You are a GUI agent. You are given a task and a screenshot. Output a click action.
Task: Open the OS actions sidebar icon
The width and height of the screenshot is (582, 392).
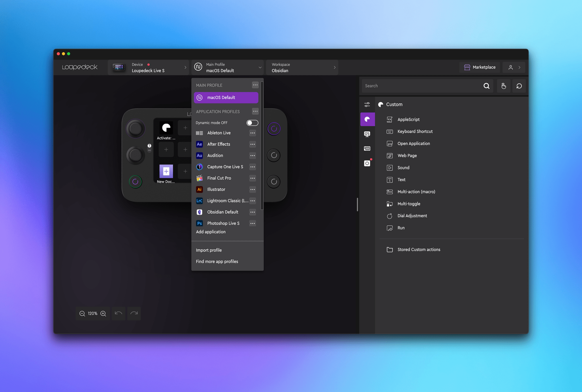(367, 134)
